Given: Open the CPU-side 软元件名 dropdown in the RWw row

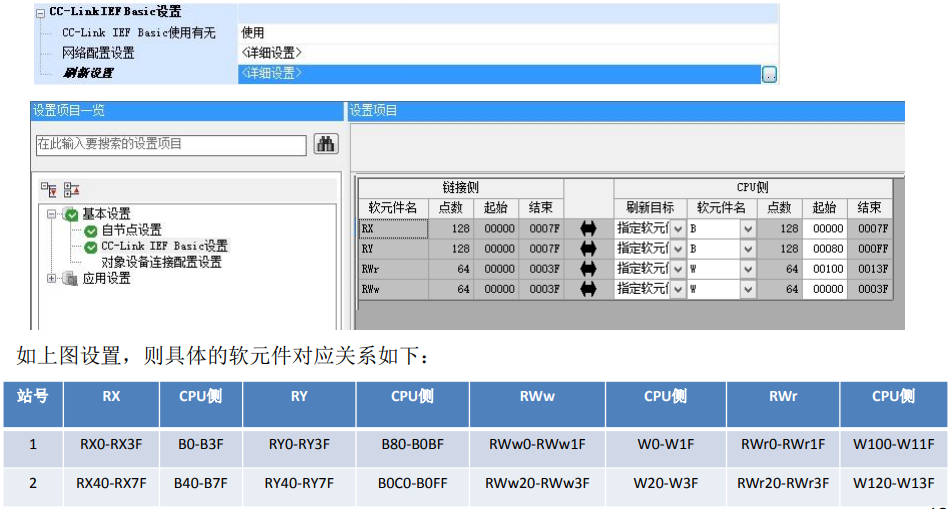Looking at the screenshot, I should point(748,290).
